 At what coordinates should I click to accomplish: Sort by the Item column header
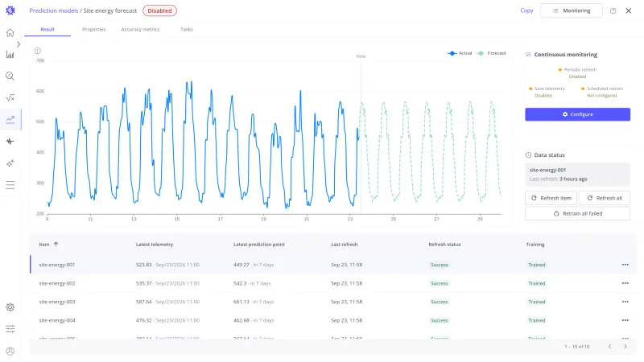48,245
